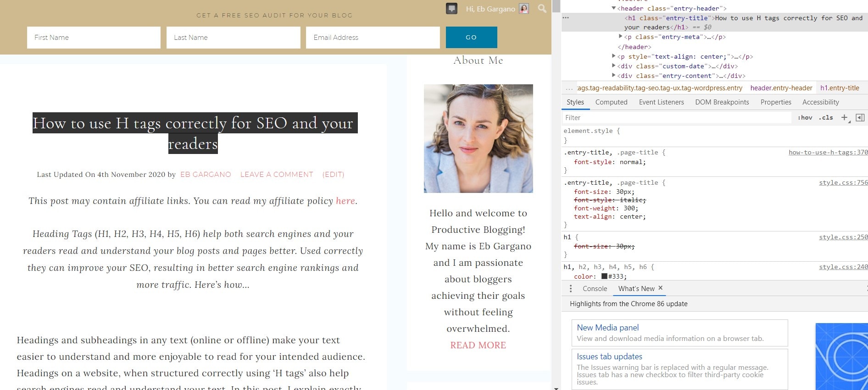
Task: Open the LEAVE A COMMENT link
Action: coord(277,175)
